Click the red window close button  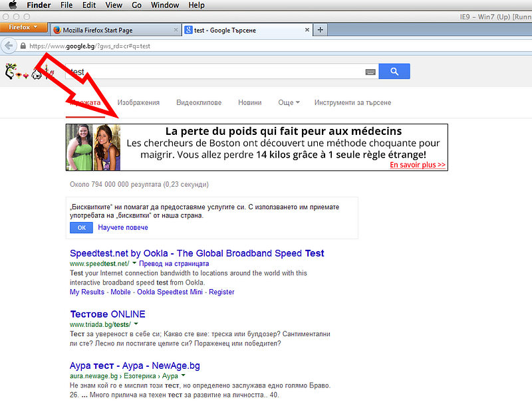(5, 17)
